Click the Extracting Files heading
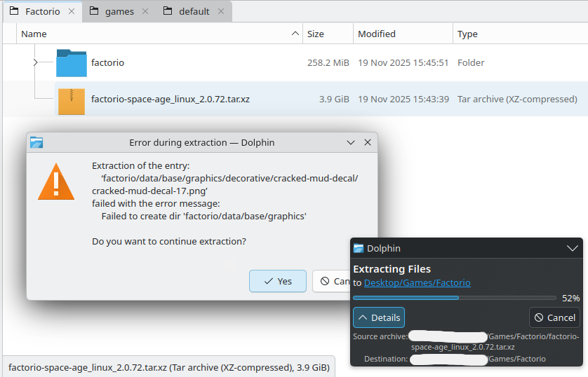588x377 pixels. pos(392,269)
